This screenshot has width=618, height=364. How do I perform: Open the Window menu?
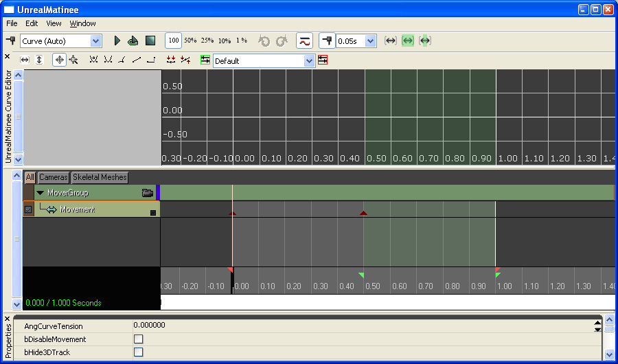[x=83, y=23]
